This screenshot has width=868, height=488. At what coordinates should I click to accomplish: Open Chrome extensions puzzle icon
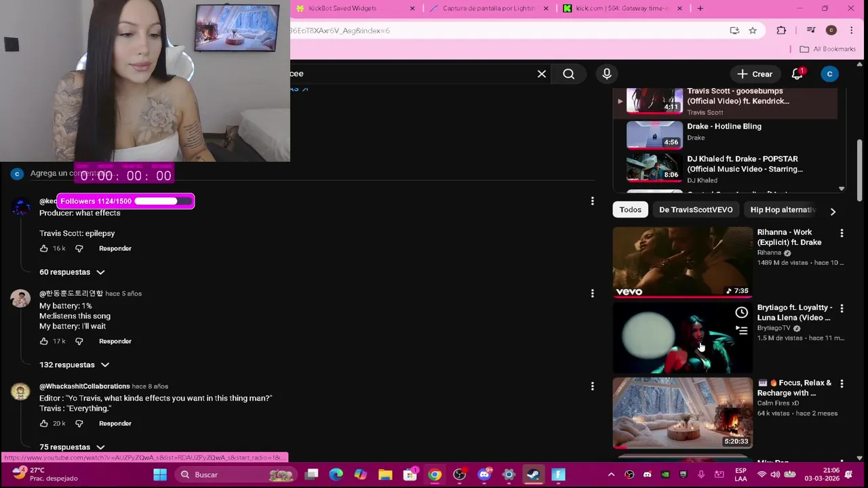click(781, 30)
